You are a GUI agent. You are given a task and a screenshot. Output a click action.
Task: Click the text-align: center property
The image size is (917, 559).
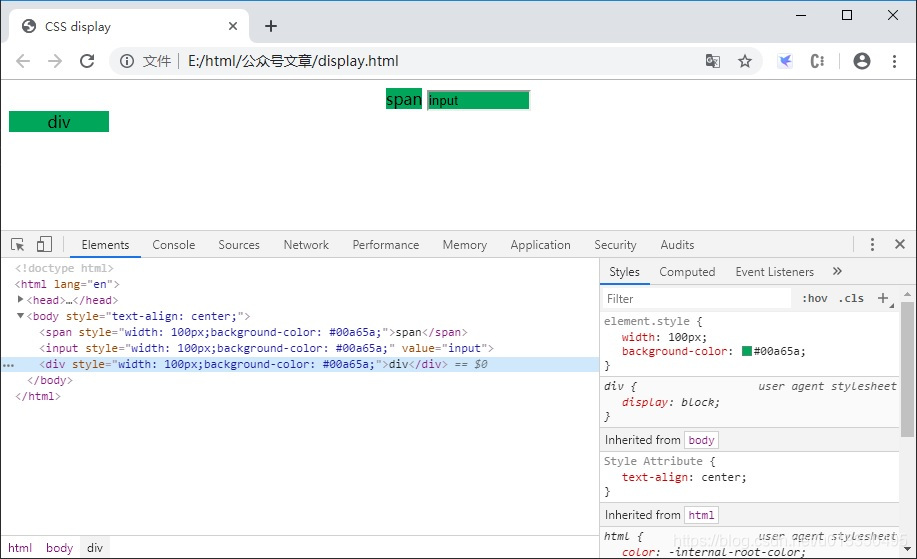(x=684, y=477)
